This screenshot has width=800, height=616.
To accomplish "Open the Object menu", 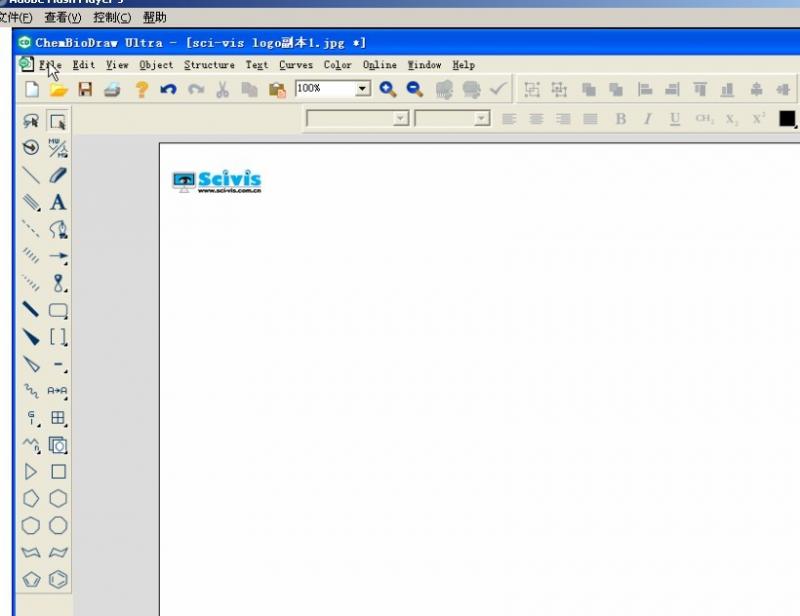I will tap(156, 65).
